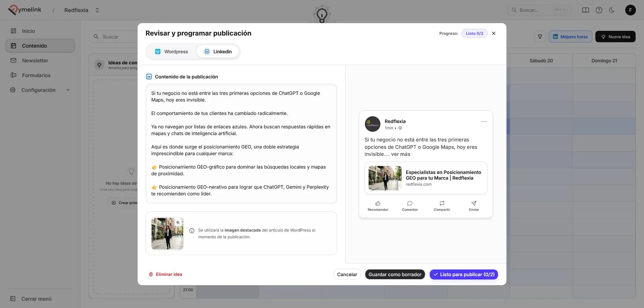Click the Inicio grid icon

point(13,31)
